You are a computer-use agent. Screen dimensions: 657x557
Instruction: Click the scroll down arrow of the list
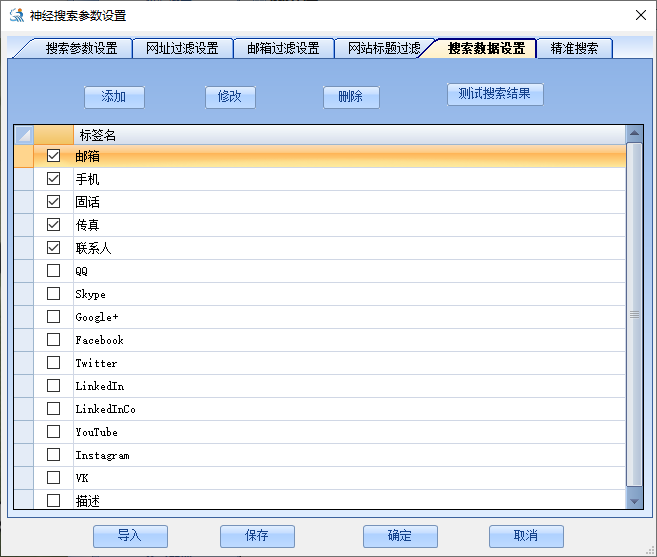pos(634,501)
